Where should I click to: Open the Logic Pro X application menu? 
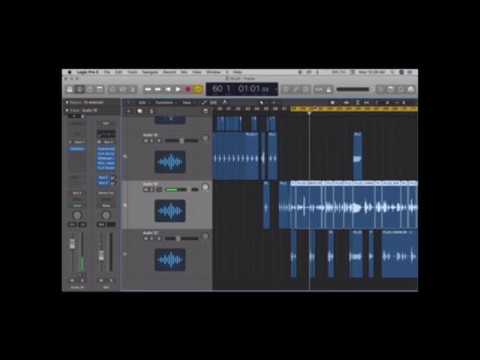87,72
